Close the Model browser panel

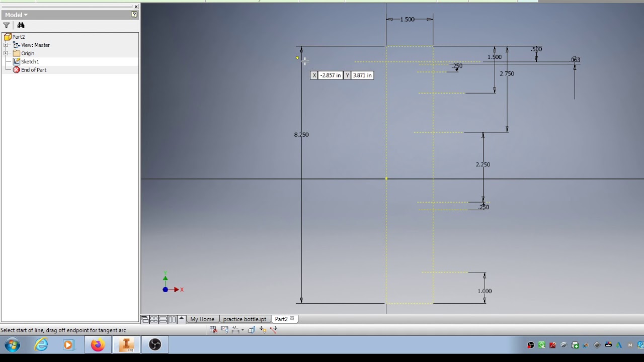(136, 7)
